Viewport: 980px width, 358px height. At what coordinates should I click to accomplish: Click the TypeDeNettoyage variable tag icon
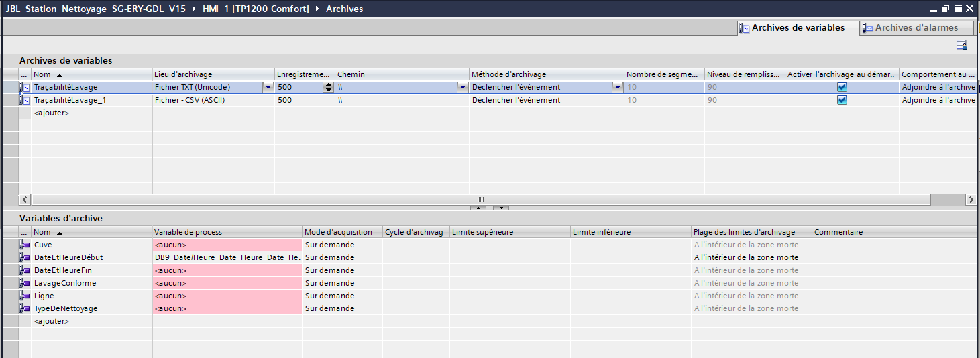25,308
